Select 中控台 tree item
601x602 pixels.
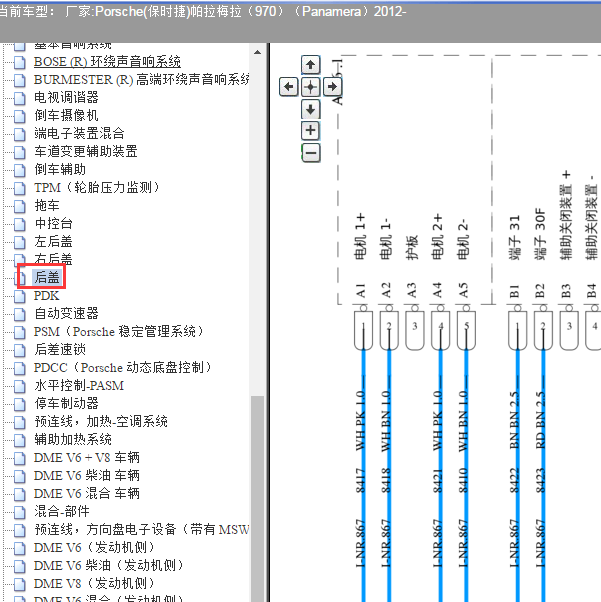coord(53,224)
